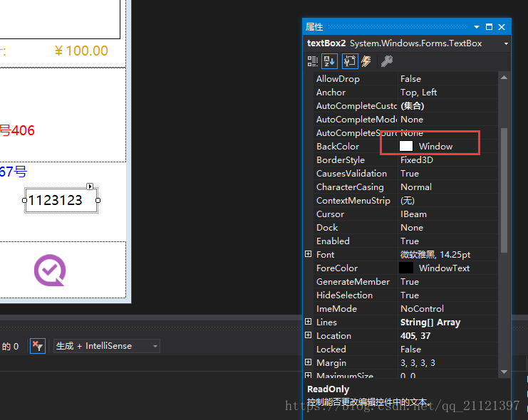The height and width of the screenshot is (420, 528).
Task: Select the Dock property name
Action: [327, 228]
